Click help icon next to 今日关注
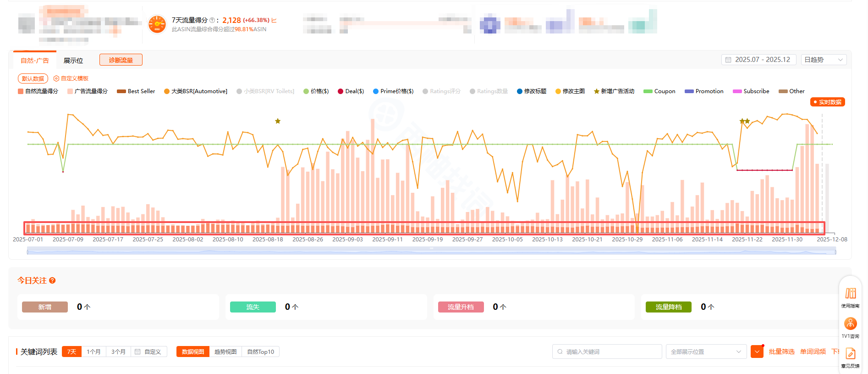 click(52, 280)
